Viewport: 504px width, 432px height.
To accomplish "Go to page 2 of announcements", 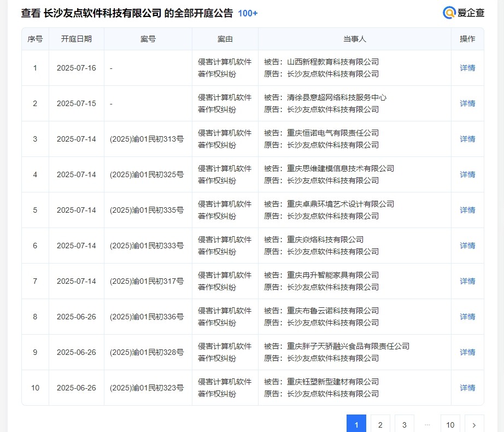I will click(x=380, y=425).
